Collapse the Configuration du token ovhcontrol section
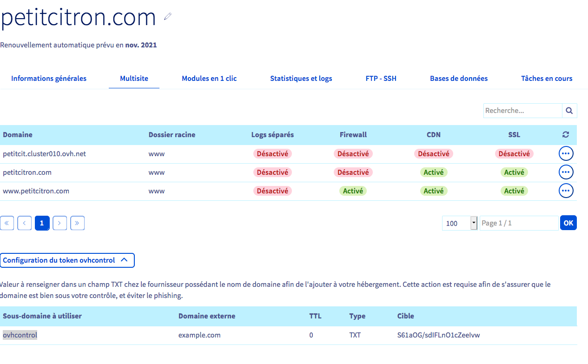This screenshot has height=364, width=588. click(x=67, y=260)
